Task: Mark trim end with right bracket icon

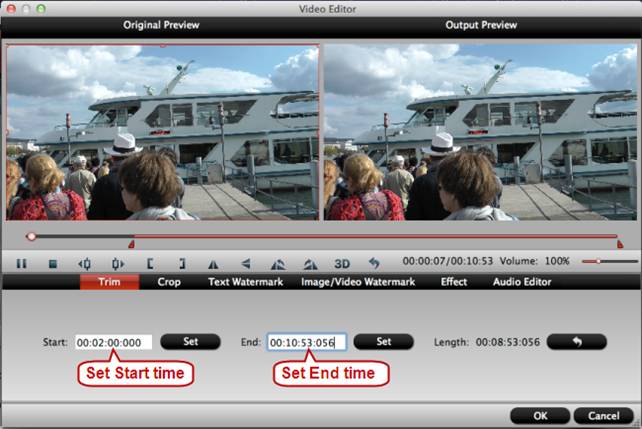Action: (x=182, y=264)
